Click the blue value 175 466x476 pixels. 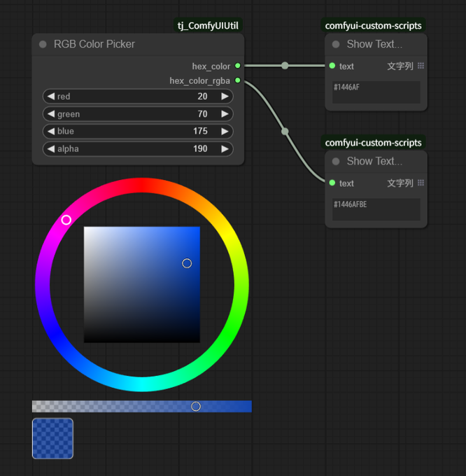click(x=200, y=132)
